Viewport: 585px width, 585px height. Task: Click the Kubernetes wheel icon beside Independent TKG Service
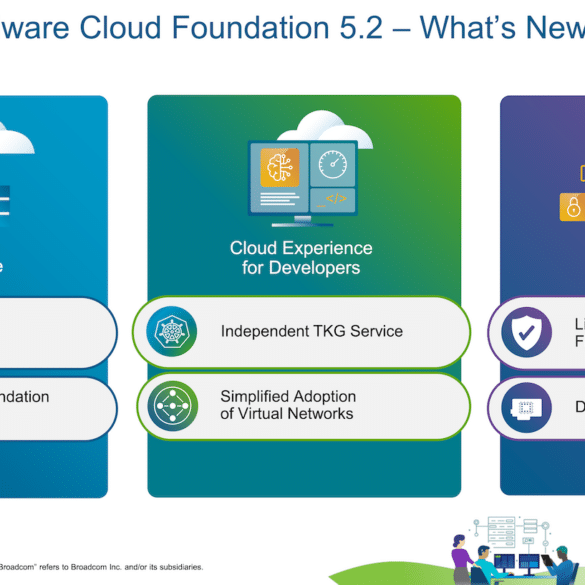click(x=172, y=331)
